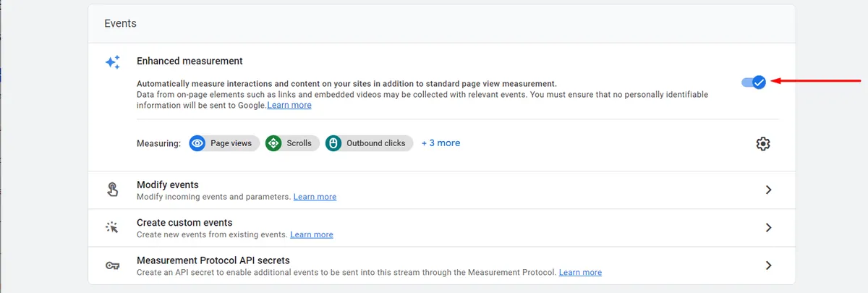Open Learn more under Enhanced measurement

tap(289, 105)
